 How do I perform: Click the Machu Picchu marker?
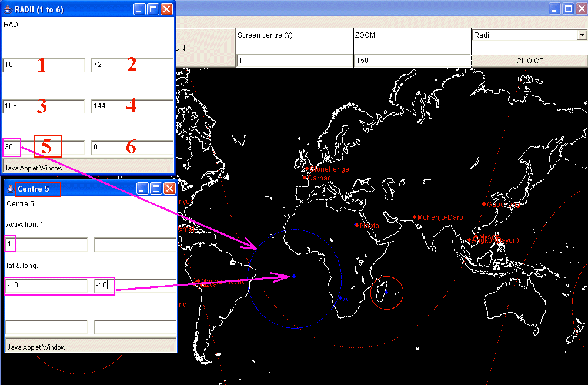198,281
